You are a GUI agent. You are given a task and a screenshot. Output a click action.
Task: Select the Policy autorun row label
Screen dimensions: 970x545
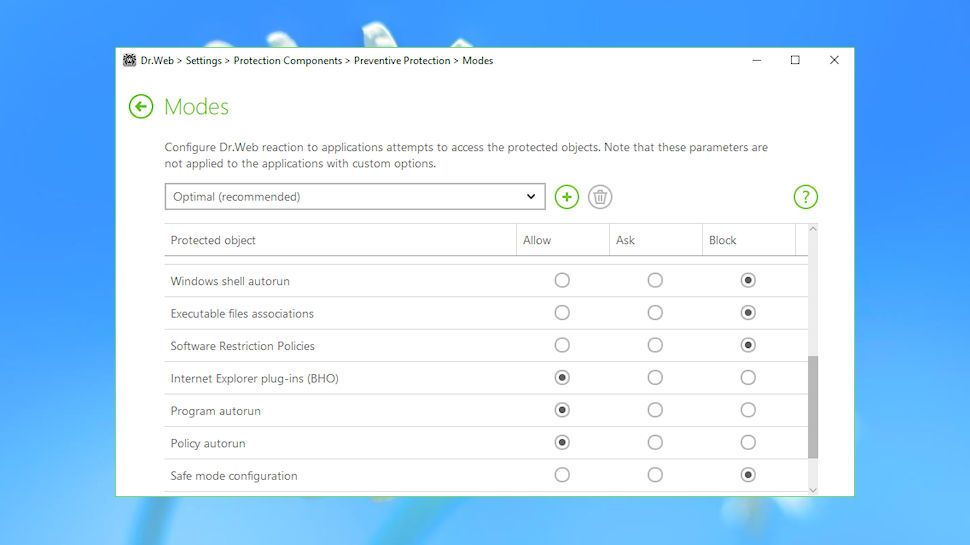coord(208,444)
